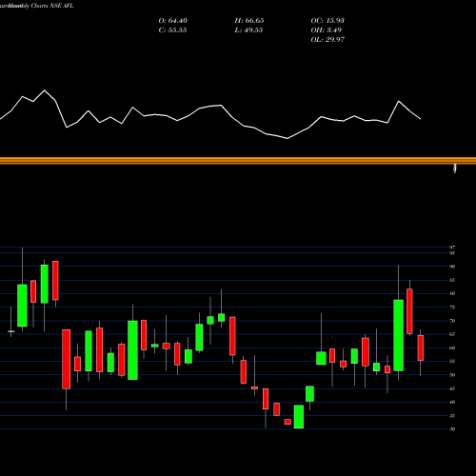Click the long red candle falling 67 to 45
Viewport: 476px width, 476px height.
67,359
